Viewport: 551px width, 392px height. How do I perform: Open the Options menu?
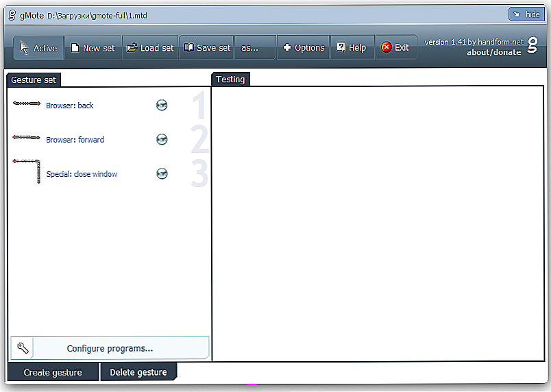(x=304, y=48)
